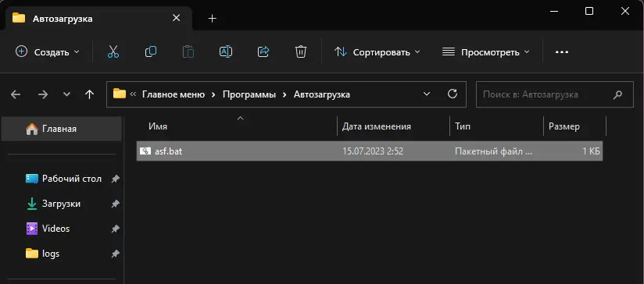Close the Автозагрузка tab
The image size is (644, 284).
(176, 18)
